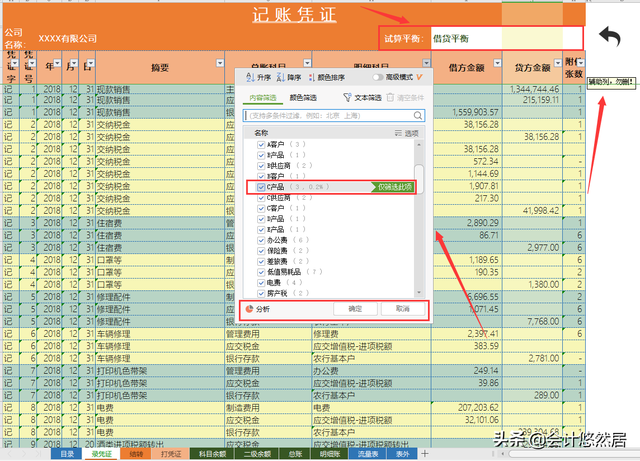Select the 修理费 detail account cell
The height and width of the screenshot is (461, 640).
pyautogui.click(x=371, y=334)
